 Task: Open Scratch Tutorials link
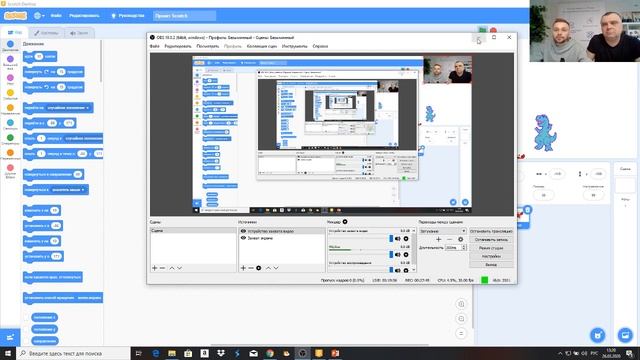(x=128, y=16)
